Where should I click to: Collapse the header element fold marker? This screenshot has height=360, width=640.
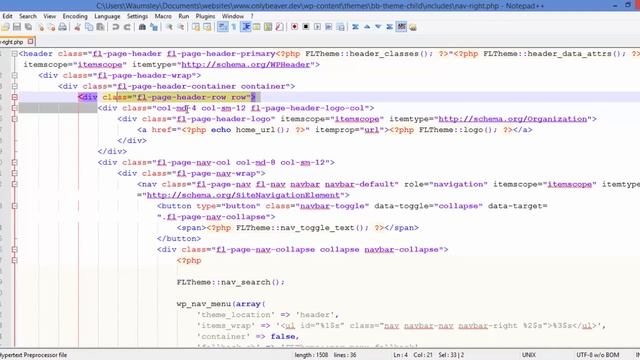(x=15, y=54)
